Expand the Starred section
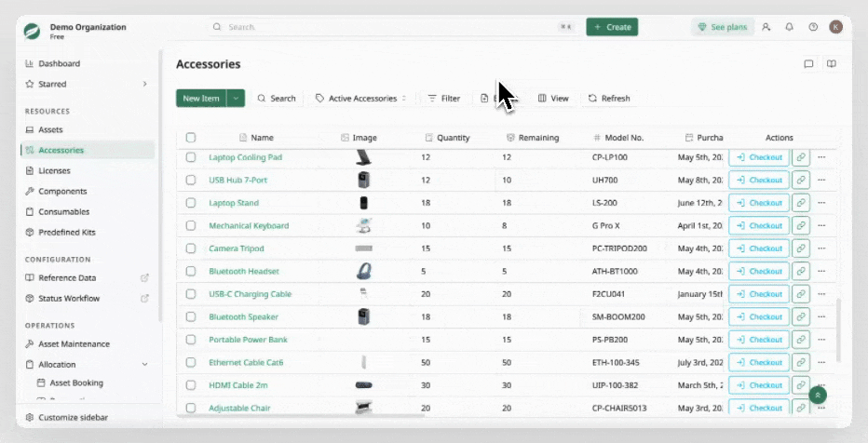The image size is (868, 443). coord(144,84)
